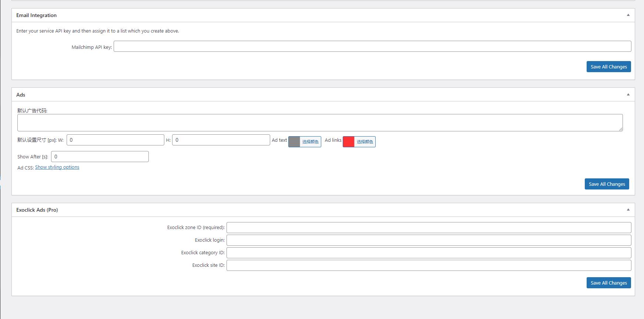Click 选择颜色 button beside Ad text
644x319 pixels.
coord(310,142)
